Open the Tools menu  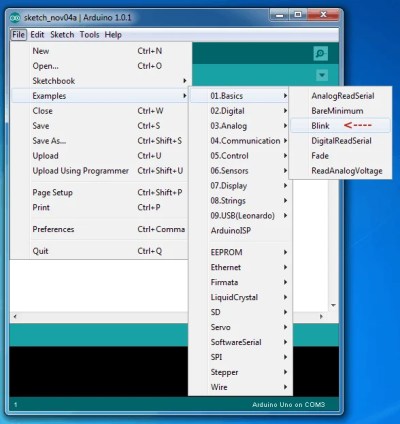click(89, 35)
